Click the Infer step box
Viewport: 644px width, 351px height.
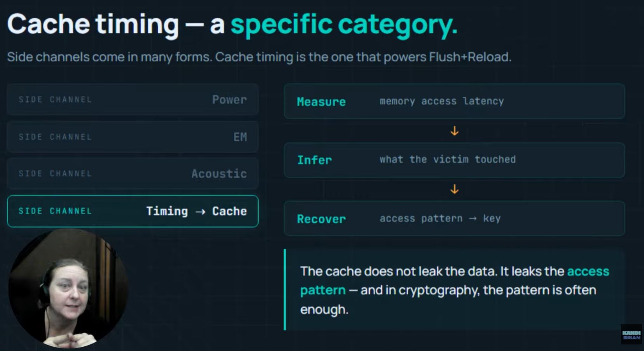pos(454,160)
